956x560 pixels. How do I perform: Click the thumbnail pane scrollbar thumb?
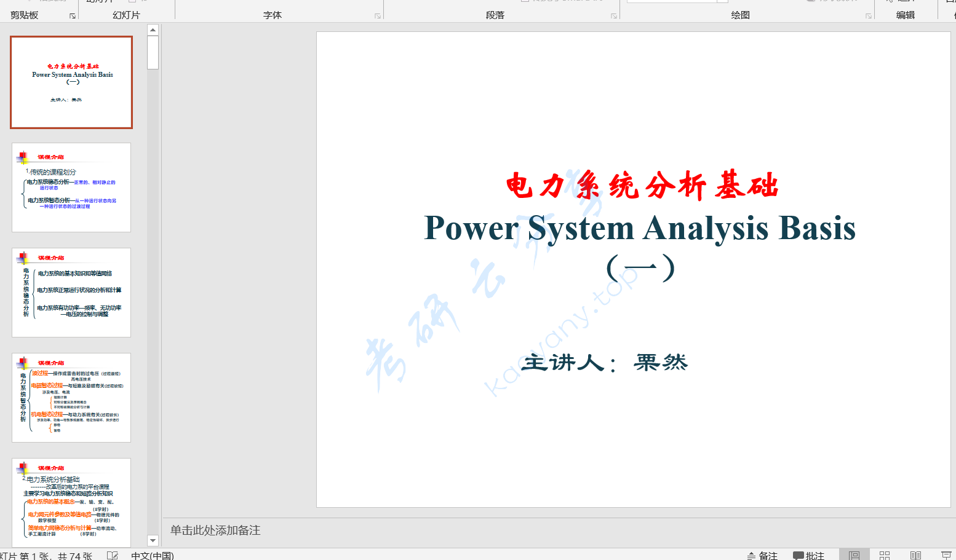(x=153, y=52)
